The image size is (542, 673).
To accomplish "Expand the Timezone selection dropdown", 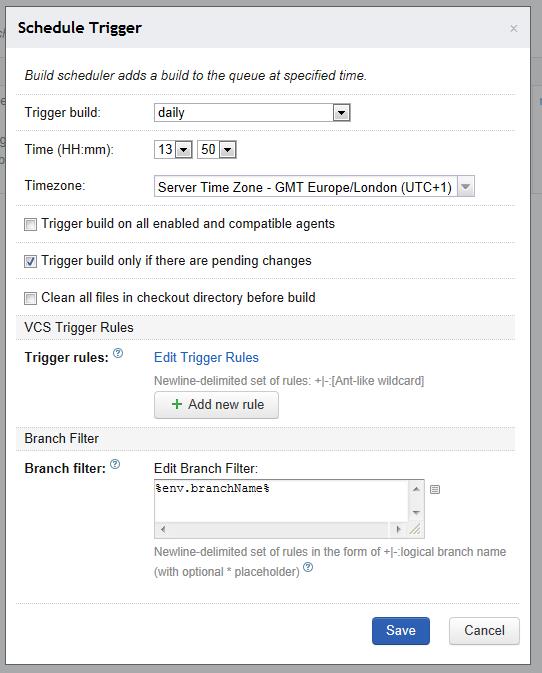I will point(314,187).
